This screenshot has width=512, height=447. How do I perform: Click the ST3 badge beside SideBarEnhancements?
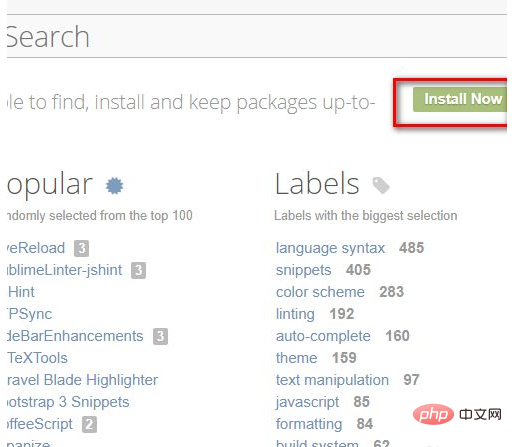[160, 336]
